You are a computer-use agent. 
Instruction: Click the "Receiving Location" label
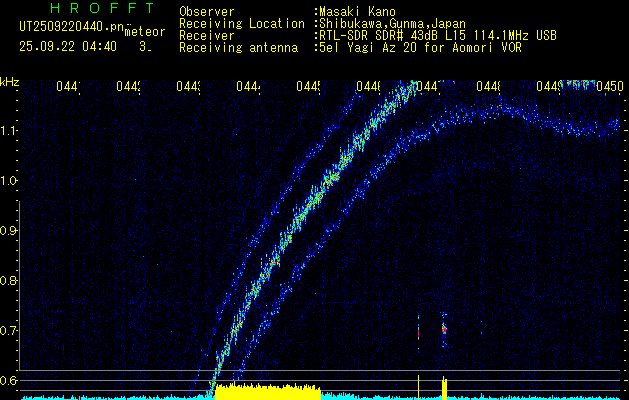click(x=242, y=24)
